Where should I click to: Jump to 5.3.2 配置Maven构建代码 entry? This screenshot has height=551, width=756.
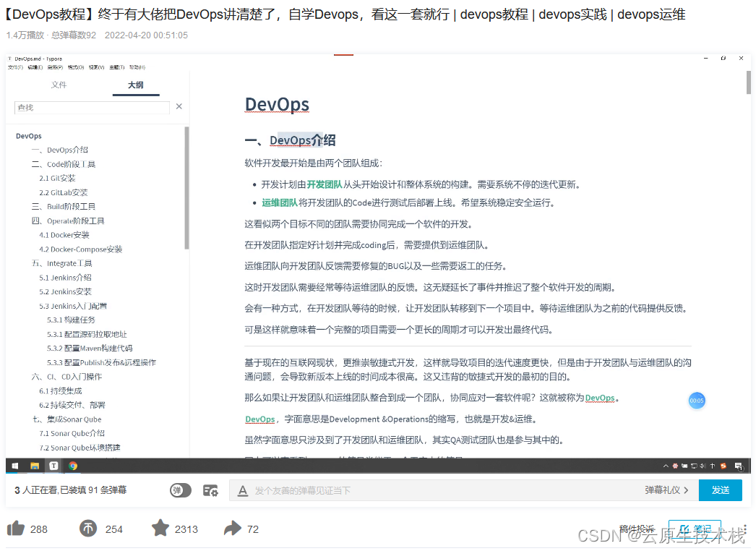(90, 349)
